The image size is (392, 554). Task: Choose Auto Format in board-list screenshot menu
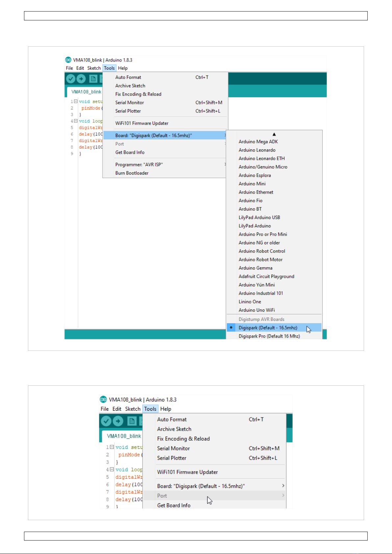[165, 77]
